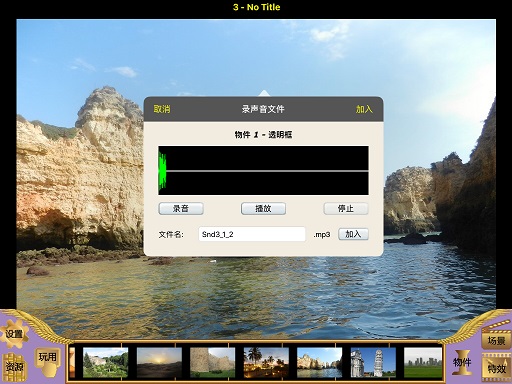
Task: Select the sunset scene thumbnail
Action: point(159,363)
